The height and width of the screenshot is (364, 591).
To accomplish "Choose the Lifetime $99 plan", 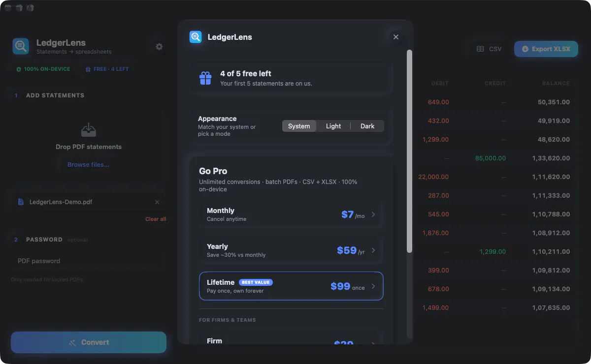I will pyautogui.click(x=291, y=286).
